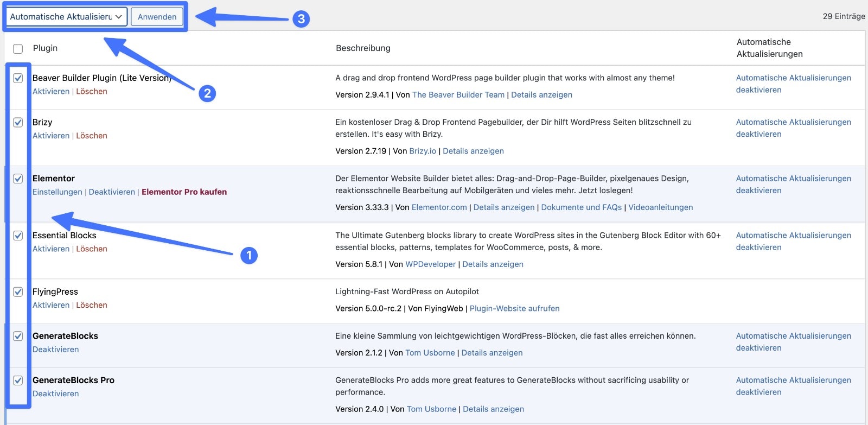Click the 29 Einträge count
Image resolution: width=868 pixels, height=425 pixels.
(x=844, y=16)
